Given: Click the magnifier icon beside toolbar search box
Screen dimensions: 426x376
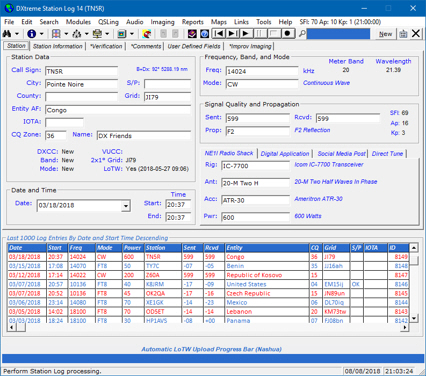Looking at the screenshot, I should click(x=302, y=34).
